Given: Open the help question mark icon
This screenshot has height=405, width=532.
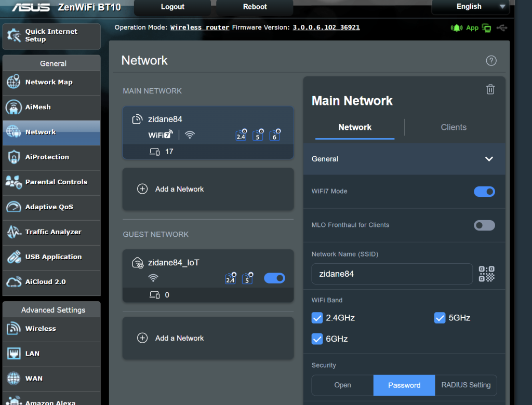Looking at the screenshot, I should coord(491,61).
